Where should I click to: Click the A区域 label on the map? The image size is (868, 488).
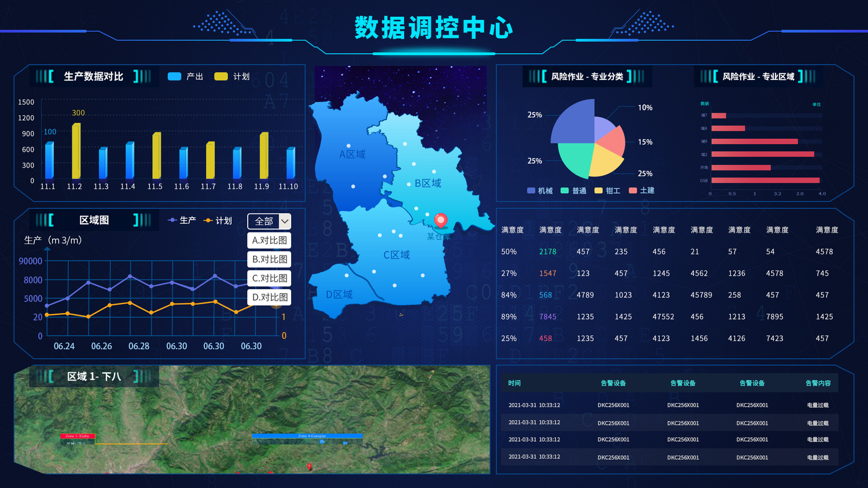point(352,154)
